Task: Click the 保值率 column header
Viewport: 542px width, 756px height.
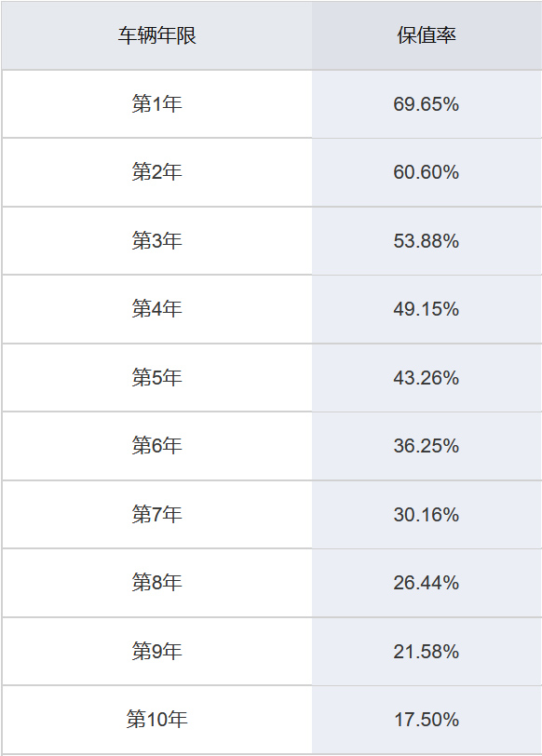Action: (427, 35)
